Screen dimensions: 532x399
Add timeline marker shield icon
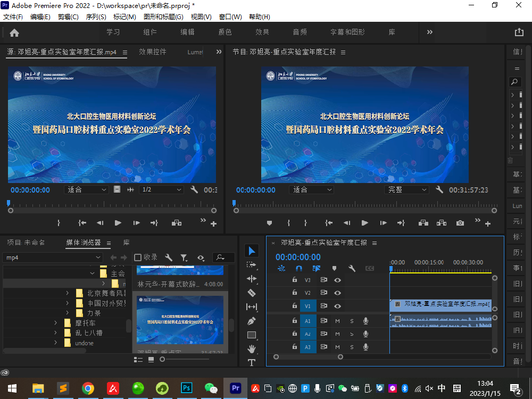[x=334, y=268]
